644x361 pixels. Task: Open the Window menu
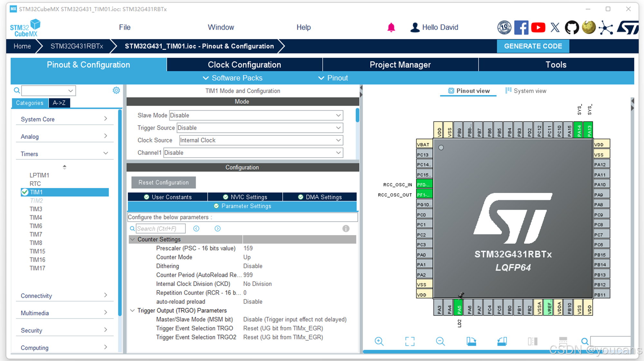tap(221, 27)
